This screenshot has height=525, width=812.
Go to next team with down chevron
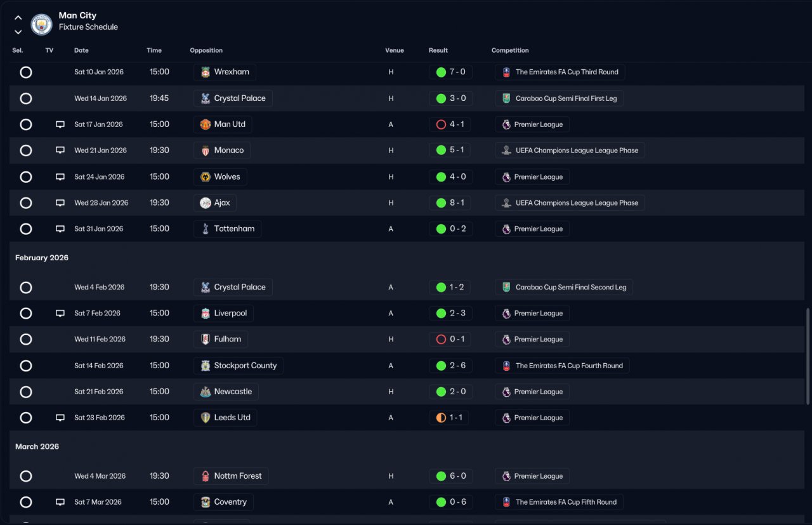[18, 32]
